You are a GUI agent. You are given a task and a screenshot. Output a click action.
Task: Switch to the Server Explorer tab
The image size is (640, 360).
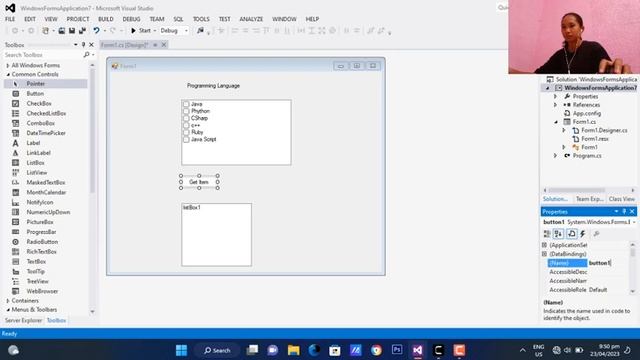point(23,320)
